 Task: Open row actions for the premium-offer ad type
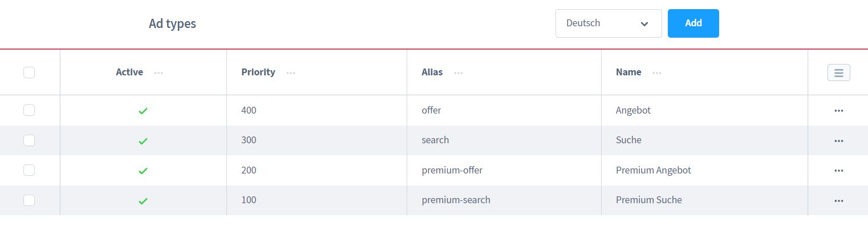pyautogui.click(x=838, y=170)
